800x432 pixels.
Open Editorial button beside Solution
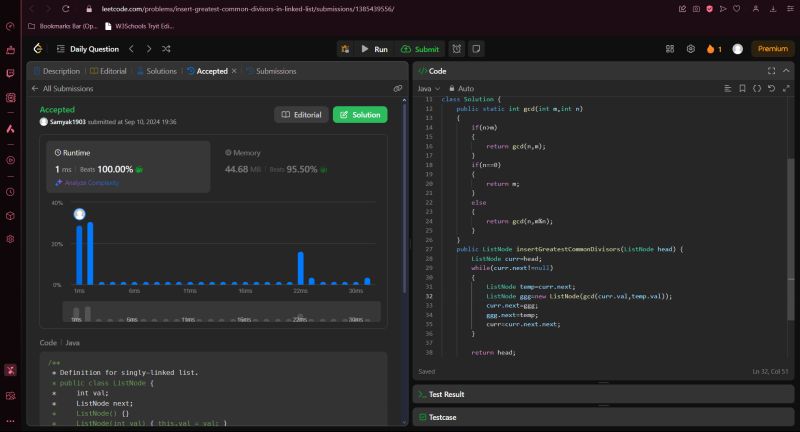tap(302, 115)
